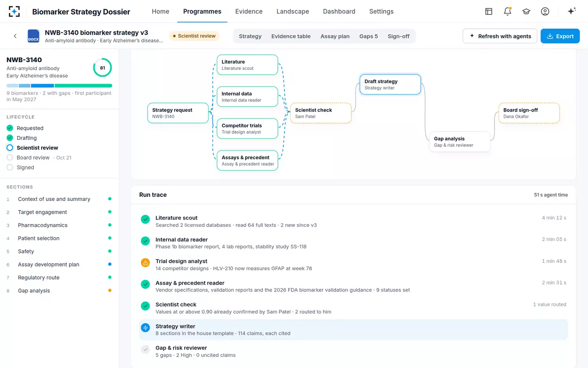Screen dimensions: 588x368
Task: Open section 7 Regulatory route
Action: tap(59, 278)
